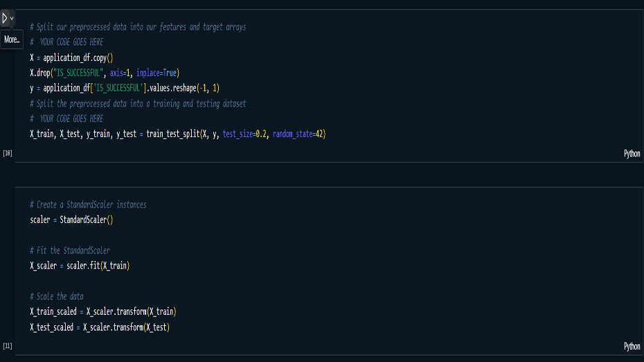
Task: Click the X_test_scaled transform line
Action: (x=100, y=327)
